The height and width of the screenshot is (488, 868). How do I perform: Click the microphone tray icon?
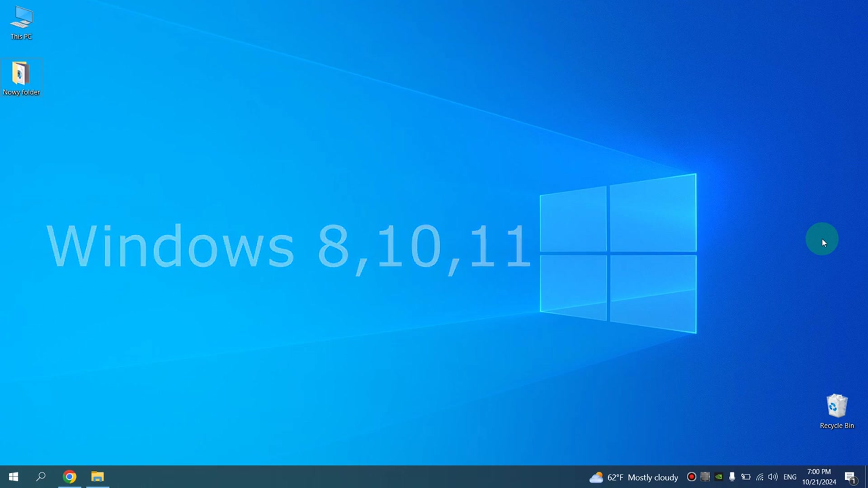tap(732, 477)
